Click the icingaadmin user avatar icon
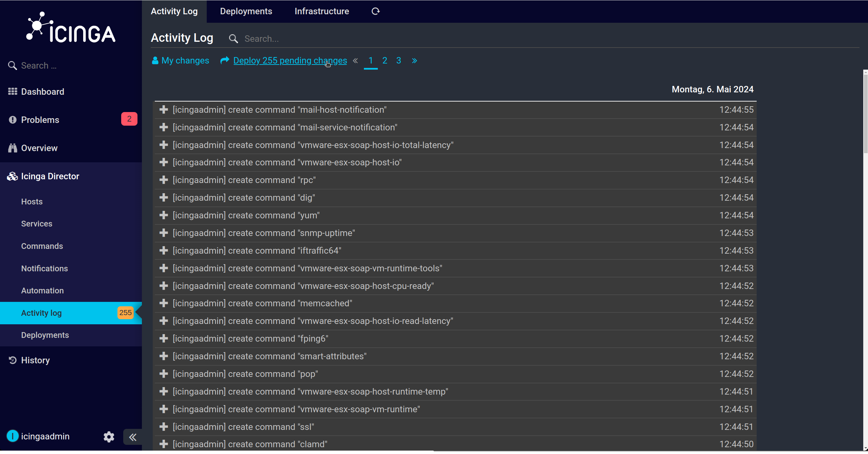The width and height of the screenshot is (868, 454). pyautogui.click(x=13, y=436)
